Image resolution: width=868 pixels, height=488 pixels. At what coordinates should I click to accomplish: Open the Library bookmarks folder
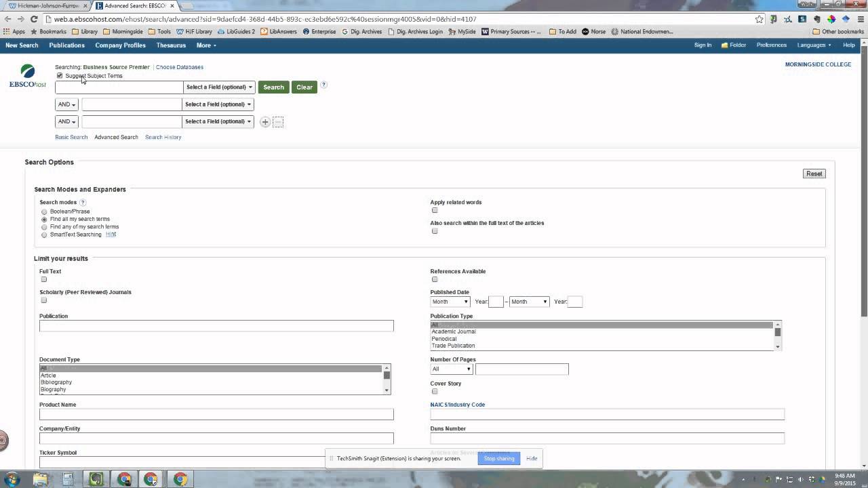pos(85,31)
